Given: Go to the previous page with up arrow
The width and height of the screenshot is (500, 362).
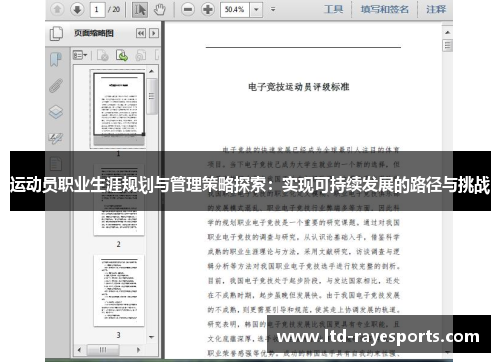Looking at the screenshot, I should click(x=57, y=9).
